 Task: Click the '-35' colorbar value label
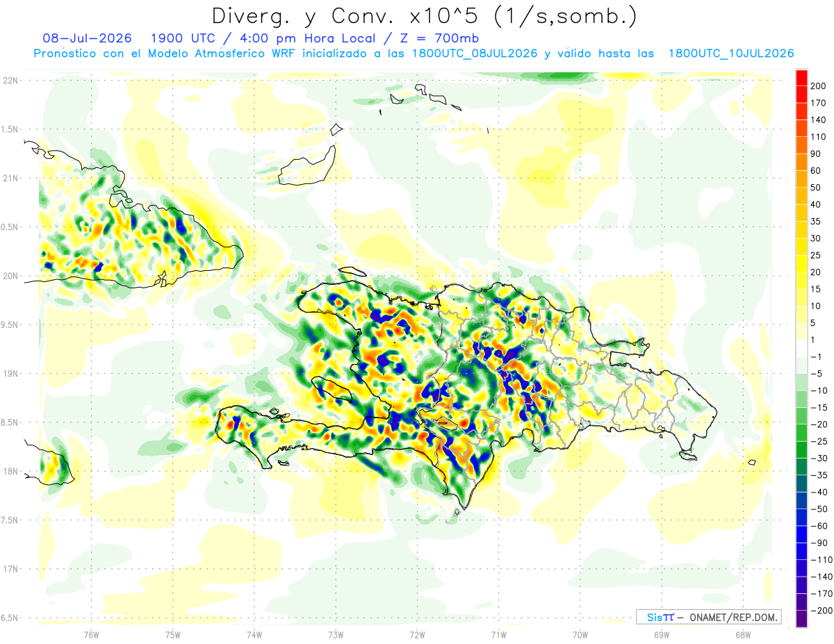tap(819, 475)
